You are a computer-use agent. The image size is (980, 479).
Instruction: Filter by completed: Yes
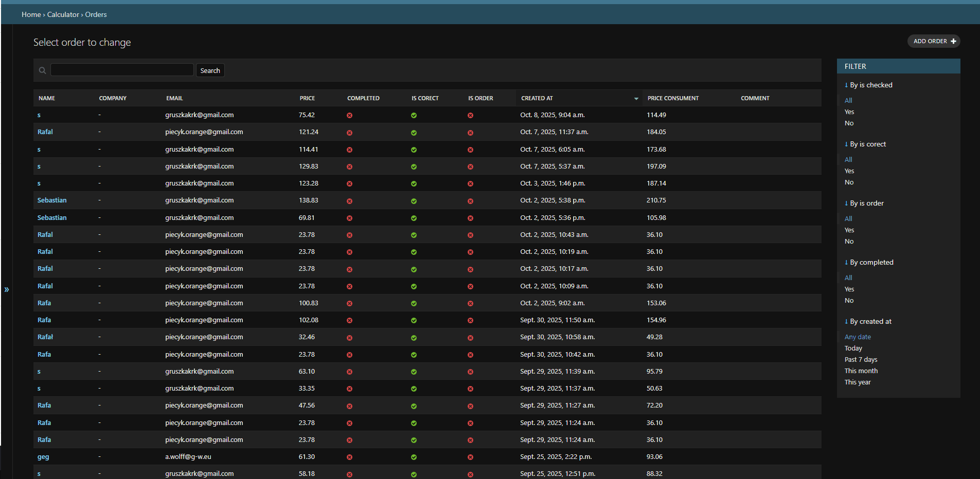[x=849, y=289]
